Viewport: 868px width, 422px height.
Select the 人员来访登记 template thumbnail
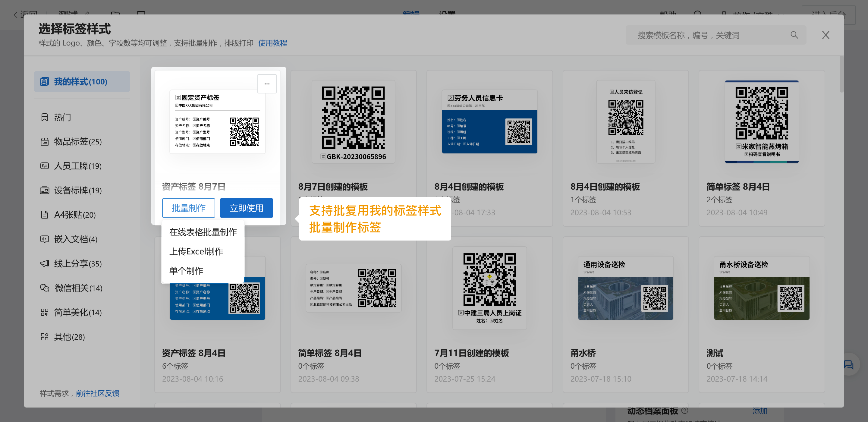[x=625, y=122]
